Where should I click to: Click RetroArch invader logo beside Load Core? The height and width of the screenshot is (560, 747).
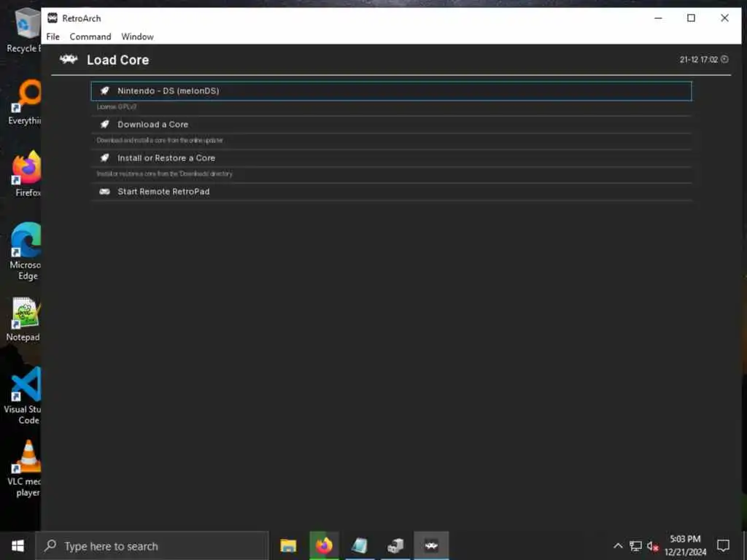pos(69,60)
